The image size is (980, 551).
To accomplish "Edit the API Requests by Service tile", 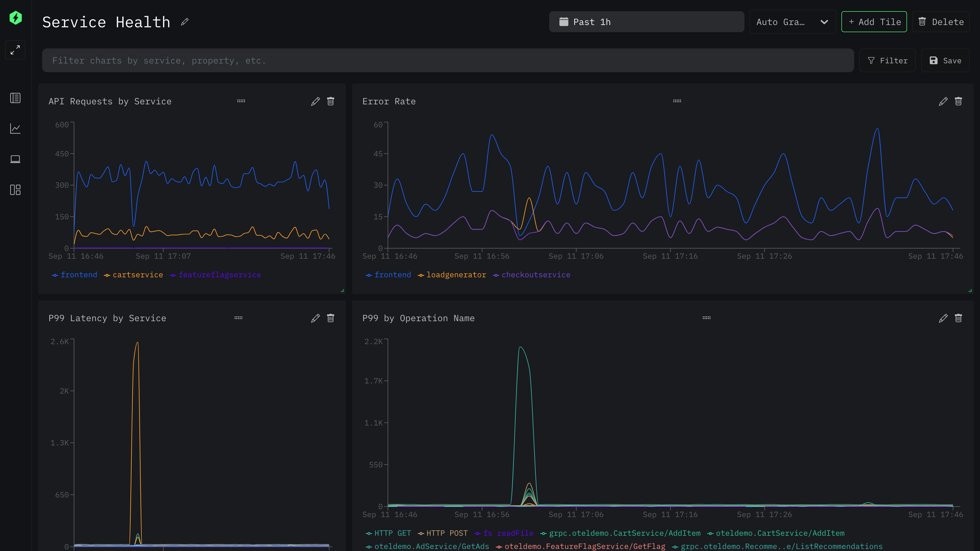I will [x=315, y=102].
